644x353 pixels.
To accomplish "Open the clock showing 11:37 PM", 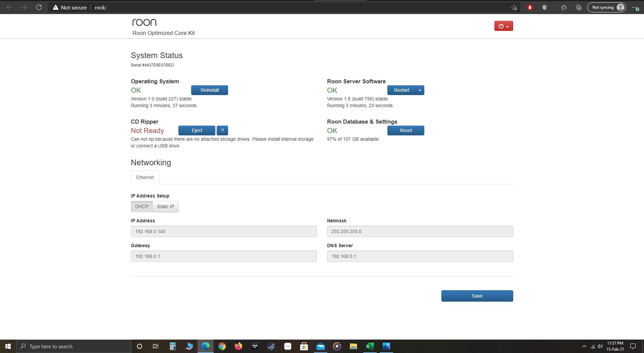I will point(615,346).
